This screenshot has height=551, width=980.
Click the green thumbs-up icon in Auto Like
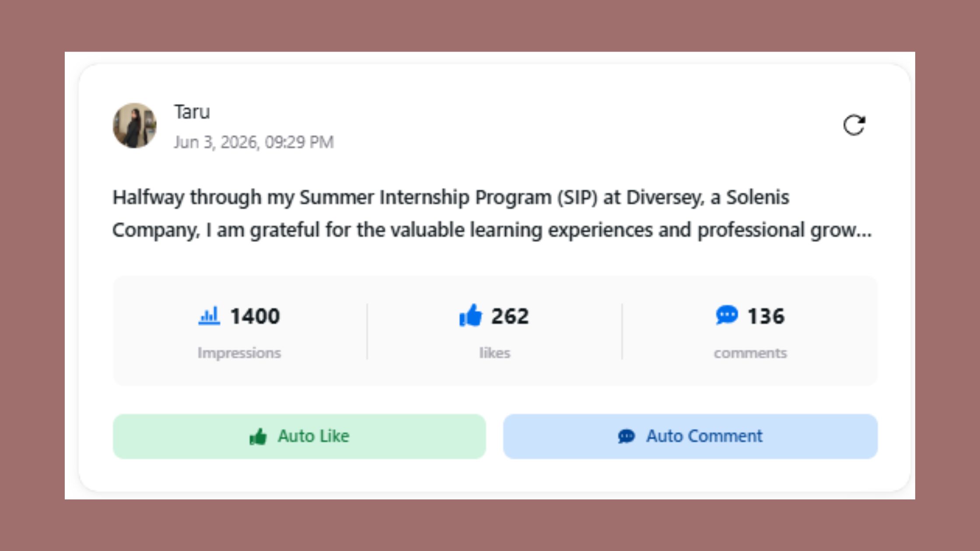coord(258,436)
